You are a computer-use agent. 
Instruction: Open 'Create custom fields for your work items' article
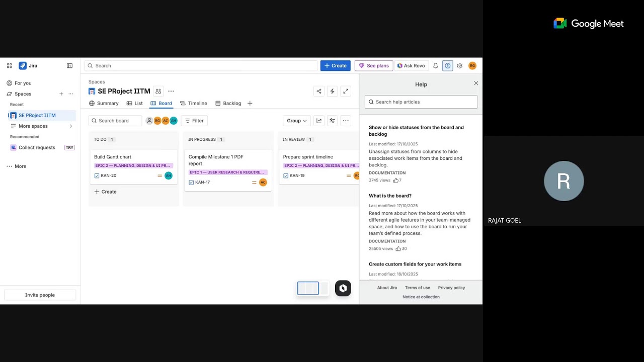pyautogui.click(x=415, y=264)
